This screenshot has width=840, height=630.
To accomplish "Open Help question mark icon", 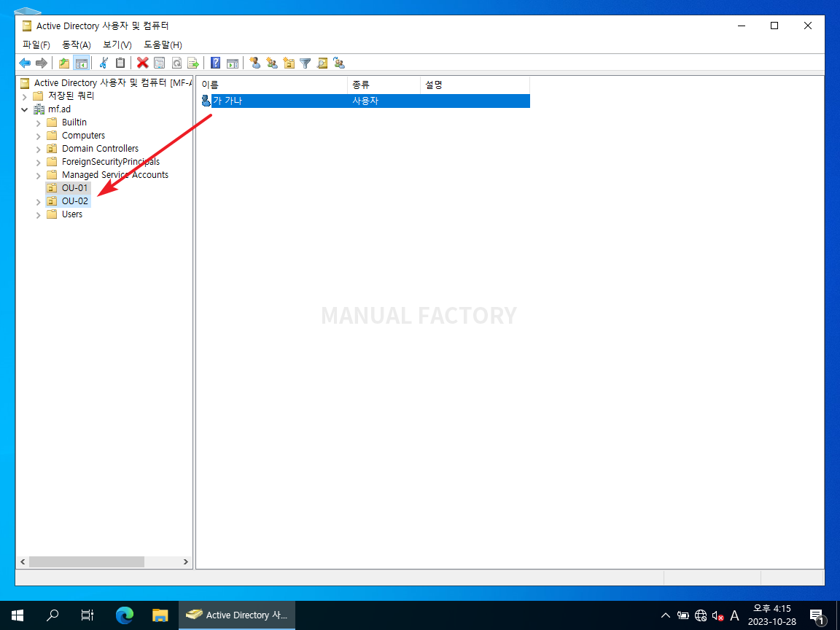I will pos(215,63).
